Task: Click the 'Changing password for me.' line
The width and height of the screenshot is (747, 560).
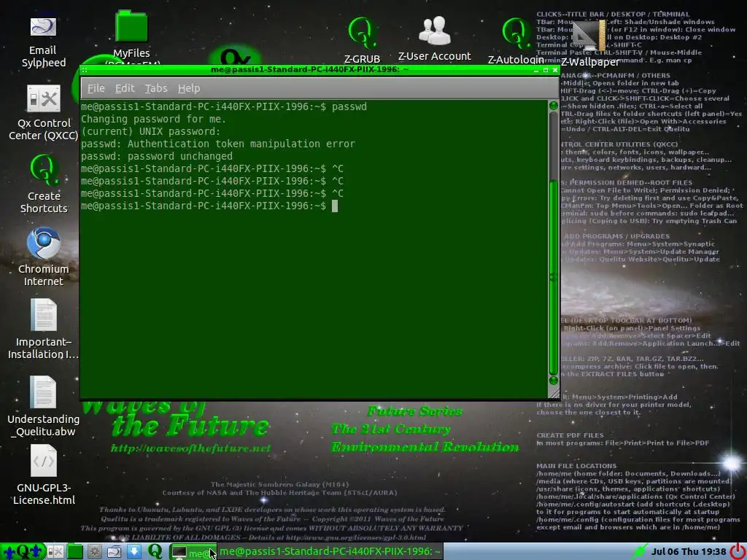Action: click(x=153, y=119)
